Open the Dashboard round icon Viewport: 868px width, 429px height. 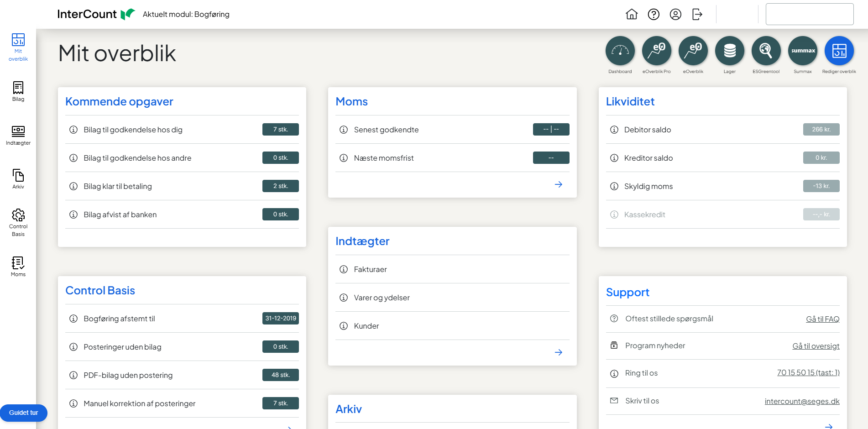620,51
